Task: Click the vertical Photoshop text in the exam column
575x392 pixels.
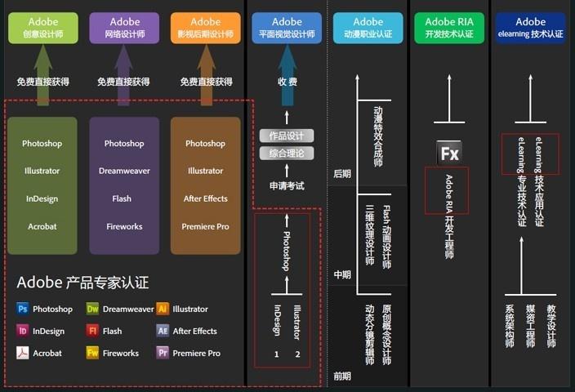Action: [287, 252]
